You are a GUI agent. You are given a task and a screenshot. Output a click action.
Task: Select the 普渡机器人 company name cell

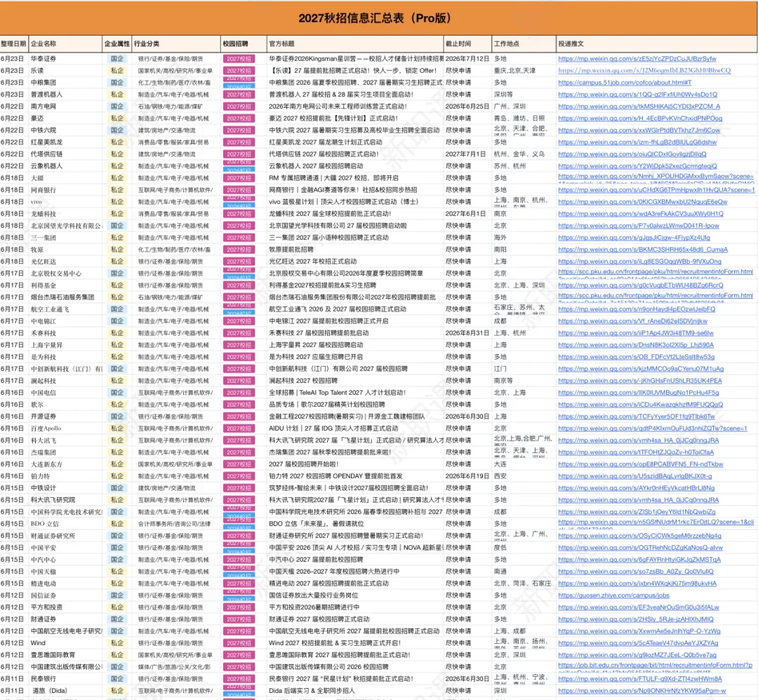[47, 95]
